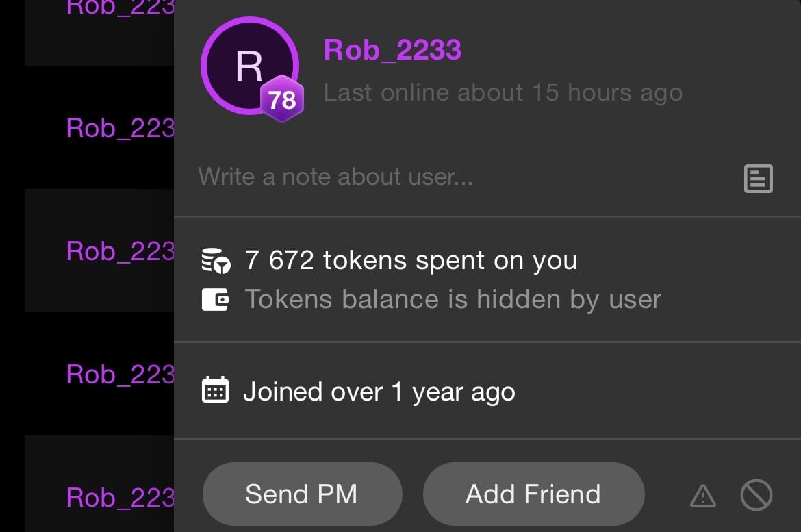Focus the 'Write a note about user' field
801x532 pixels.
(x=452, y=177)
